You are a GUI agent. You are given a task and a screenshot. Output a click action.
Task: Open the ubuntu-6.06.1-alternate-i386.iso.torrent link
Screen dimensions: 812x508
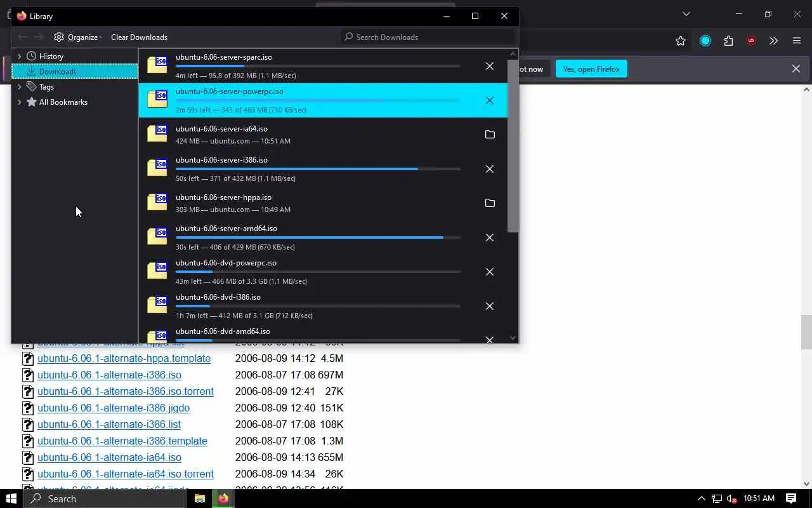(126, 391)
